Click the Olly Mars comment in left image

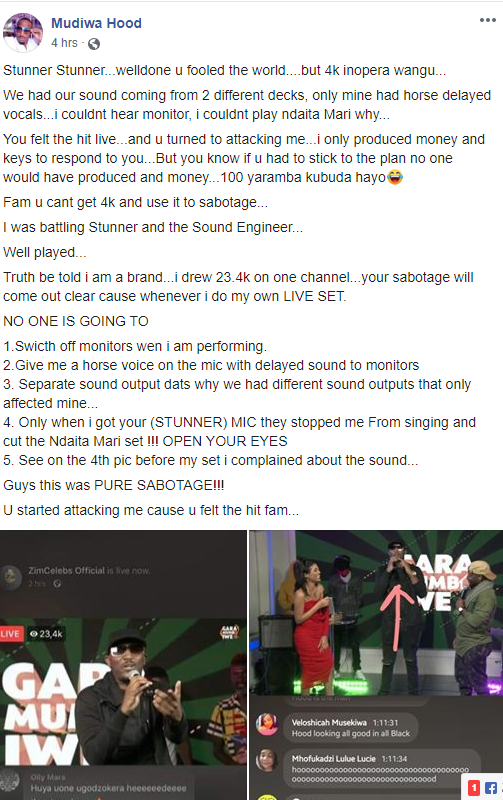[108, 783]
